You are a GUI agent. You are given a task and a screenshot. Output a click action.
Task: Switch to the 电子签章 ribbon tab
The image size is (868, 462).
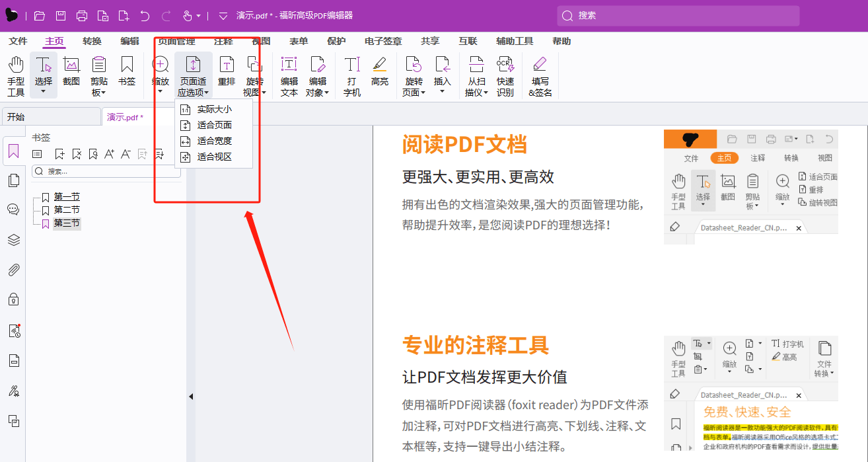383,41
